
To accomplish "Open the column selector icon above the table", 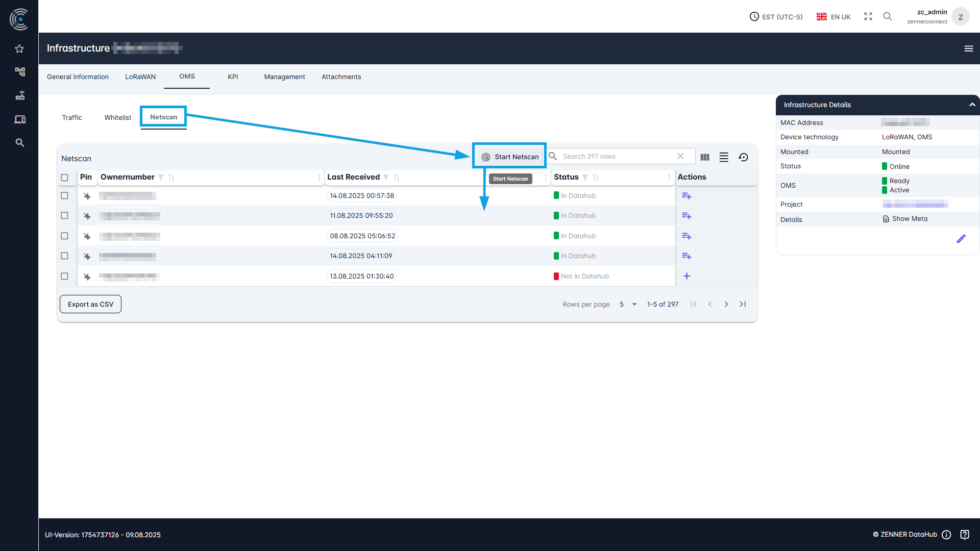I will click(705, 157).
